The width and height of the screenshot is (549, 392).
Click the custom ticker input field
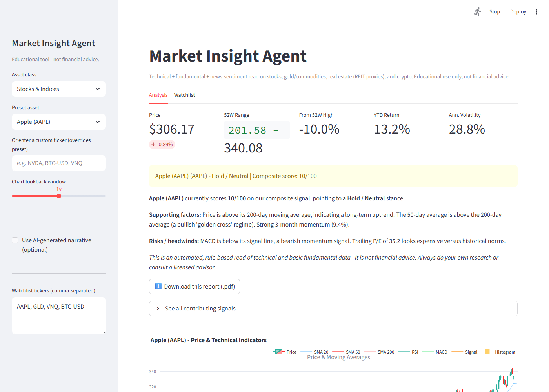click(59, 163)
